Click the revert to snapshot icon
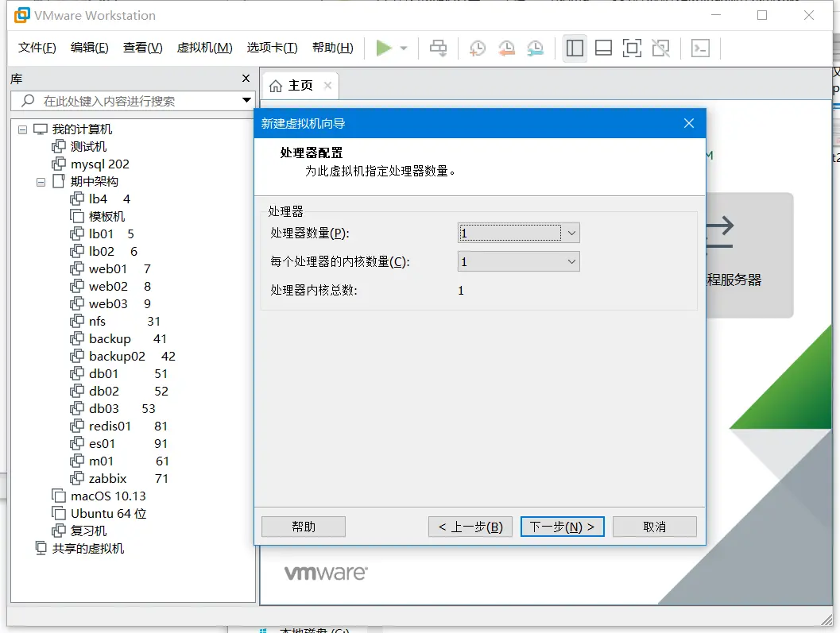This screenshot has width=840, height=633. pyautogui.click(x=505, y=48)
